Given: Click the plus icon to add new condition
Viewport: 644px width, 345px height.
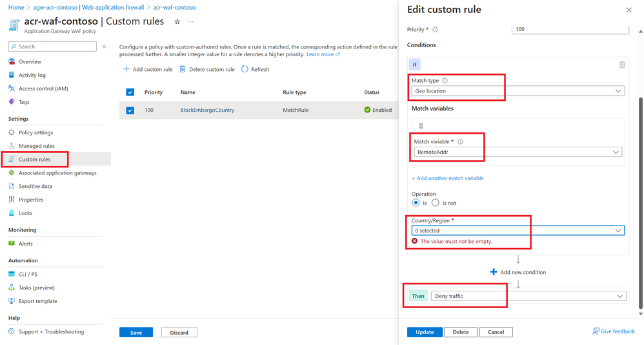Looking at the screenshot, I should (x=494, y=272).
